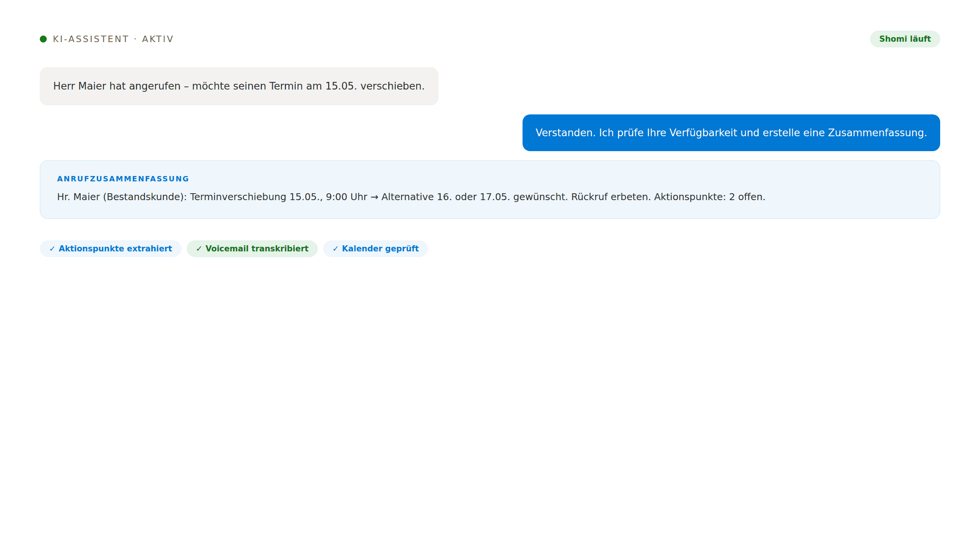Screen dimensions: 980x551
Task: Click the checkmark in Voicemail transkribiert chip
Action: [199, 249]
